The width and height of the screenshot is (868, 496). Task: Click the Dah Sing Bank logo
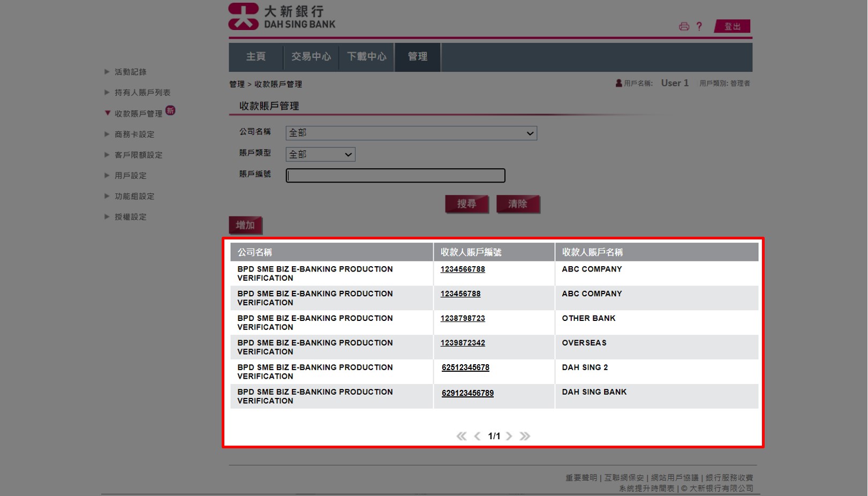pos(282,17)
